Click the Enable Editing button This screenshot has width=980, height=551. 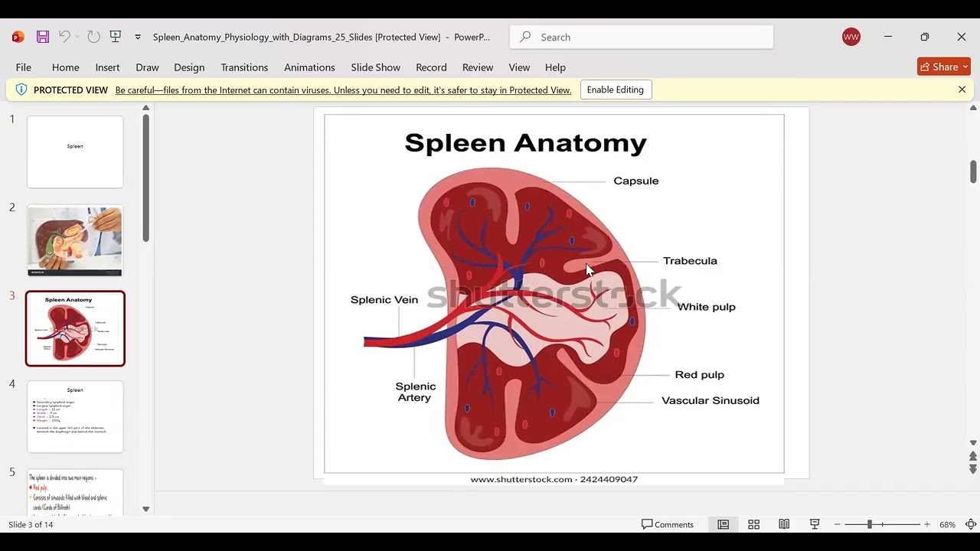click(616, 90)
